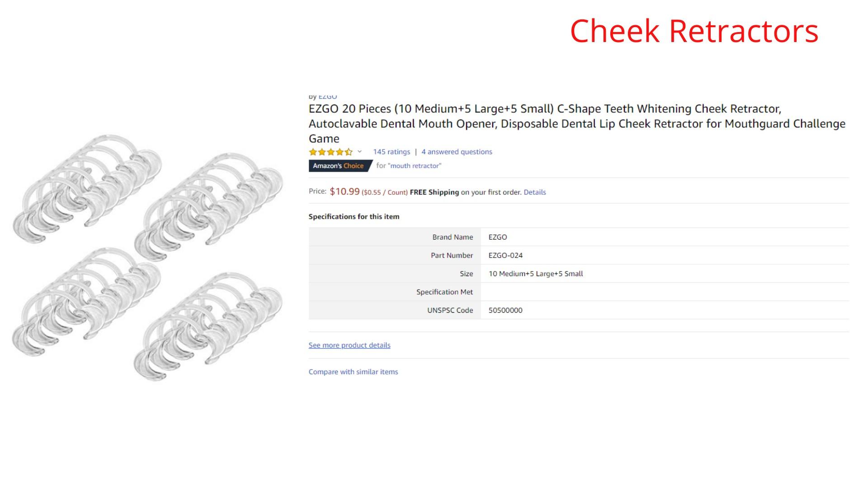Open the See more product details link
This screenshot has height=488, width=868.
click(x=349, y=345)
